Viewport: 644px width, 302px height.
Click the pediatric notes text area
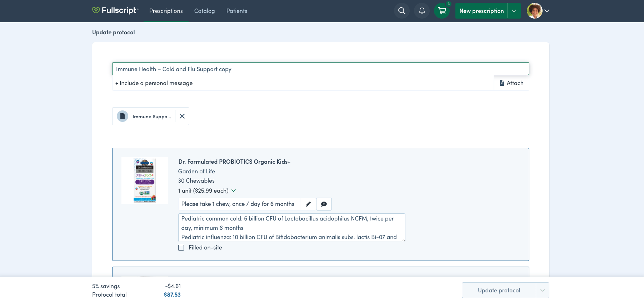pyautogui.click(x=292, y=228)
